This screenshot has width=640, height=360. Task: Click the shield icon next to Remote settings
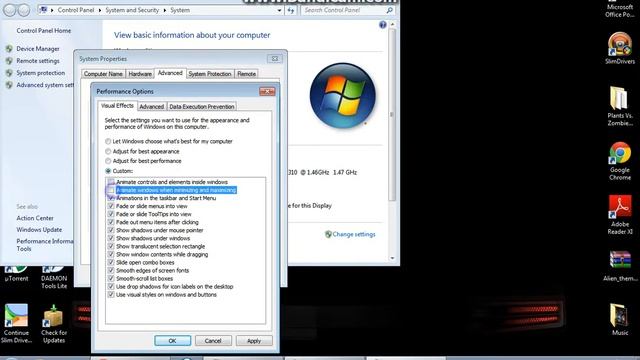pyautogui.click(x=9, y=61)
